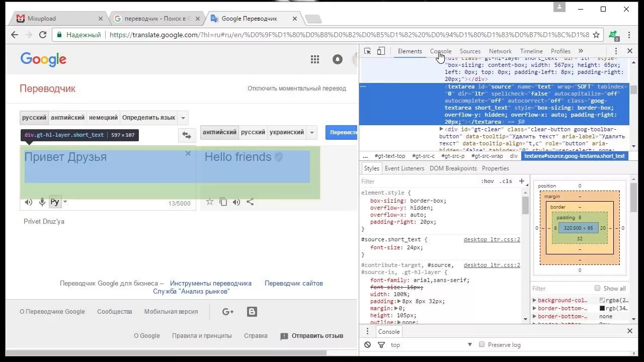The height and width of the screenshot is (362, 644).
Task: Open the Network tab
Action: tap(500, 51)
